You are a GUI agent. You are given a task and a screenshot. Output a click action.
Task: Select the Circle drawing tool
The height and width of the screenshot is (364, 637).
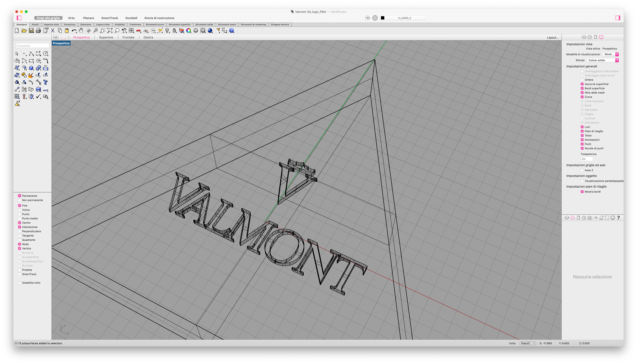pyautogui.click(x=45, y=54)
